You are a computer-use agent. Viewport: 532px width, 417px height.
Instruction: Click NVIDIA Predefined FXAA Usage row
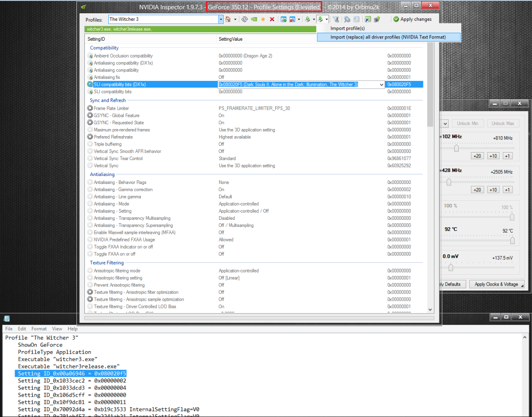click(255, 240)
